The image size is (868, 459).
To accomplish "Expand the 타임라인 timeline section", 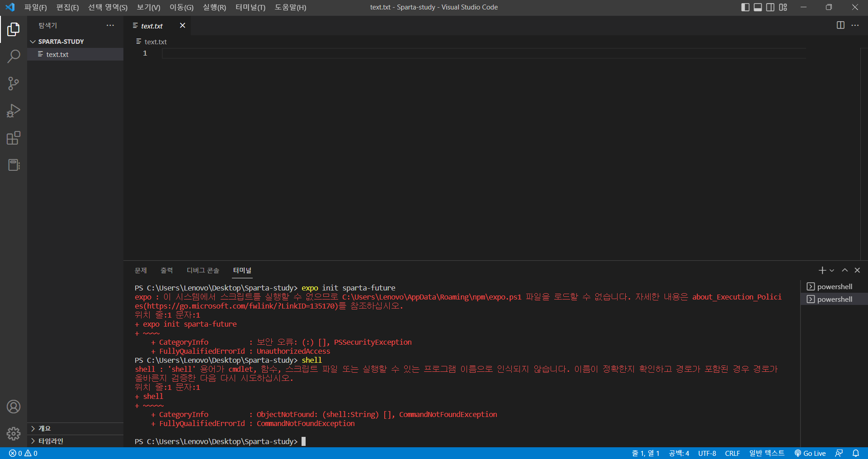I will [x=75, y=441].
